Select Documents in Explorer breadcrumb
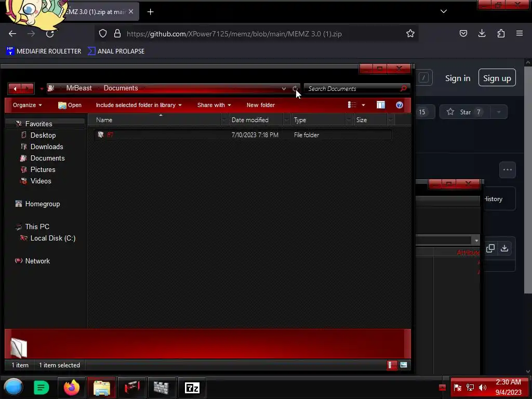 (x=121, y=88)
